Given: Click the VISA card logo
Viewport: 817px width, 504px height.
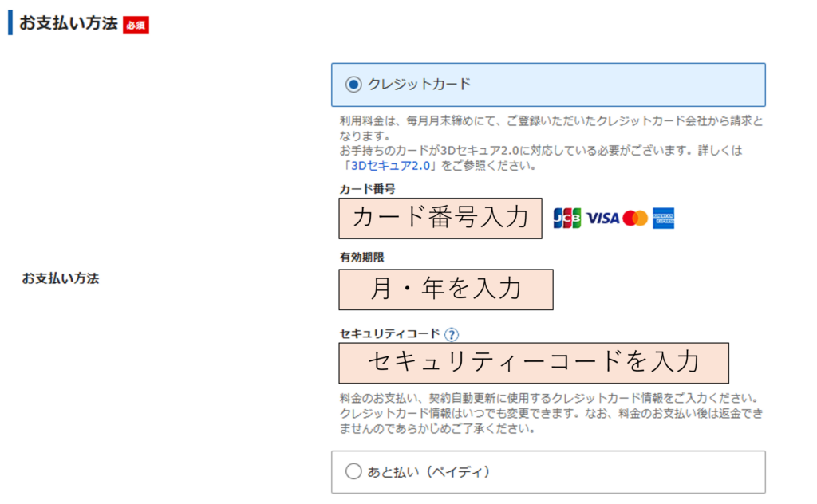Looking at the screenshot, I should pos(602,218).
